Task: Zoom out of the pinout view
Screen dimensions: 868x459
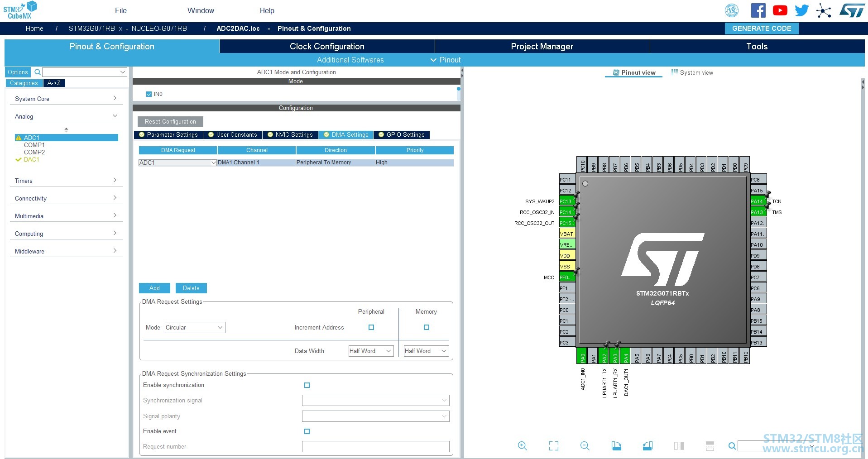Action: click(585, 446)
